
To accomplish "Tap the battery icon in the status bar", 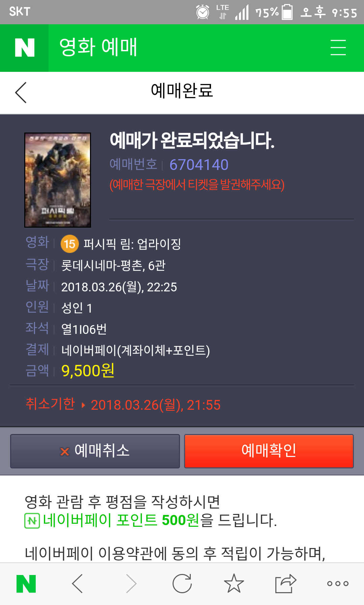I will click(x=287, y=12).
